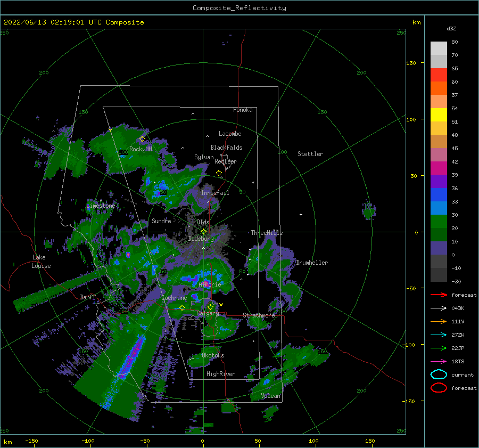The image size is (479, 448).
Task: Click the Lacombe town label
Action: [230, 134]
